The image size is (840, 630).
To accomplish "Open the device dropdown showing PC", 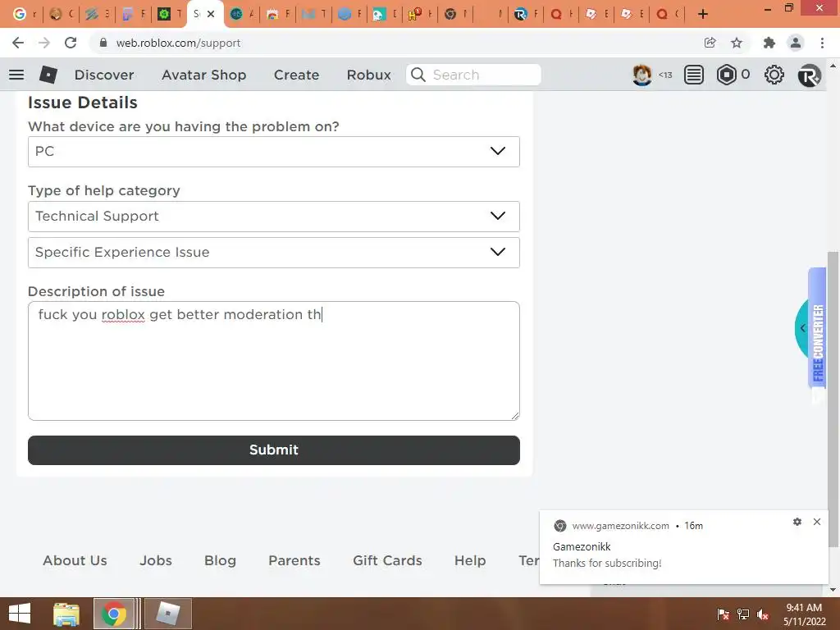I will pos(274,152).
